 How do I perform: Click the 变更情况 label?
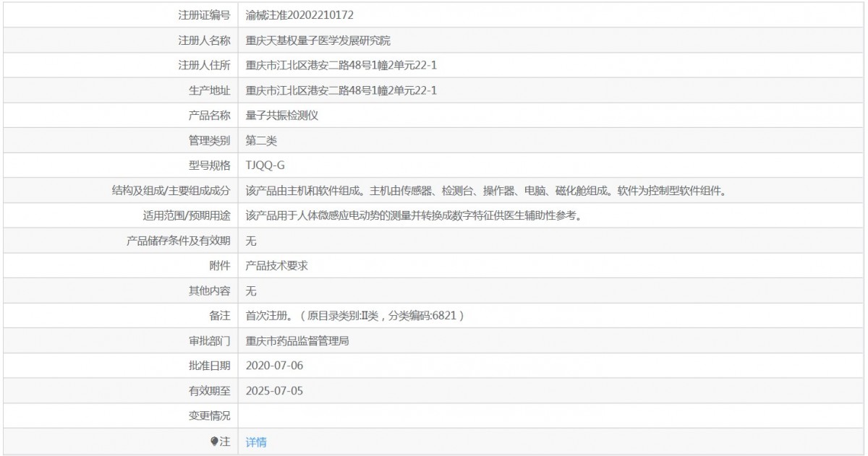click(210, 416)
